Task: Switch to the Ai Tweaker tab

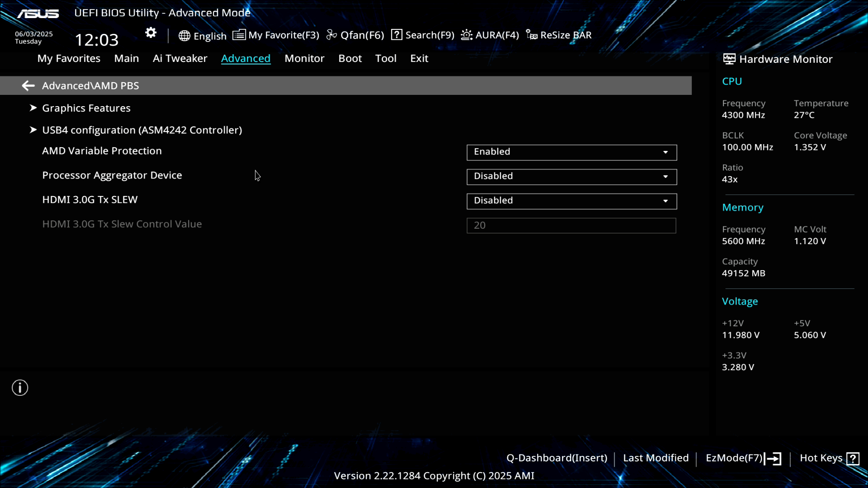Action: tap(179, 58)
